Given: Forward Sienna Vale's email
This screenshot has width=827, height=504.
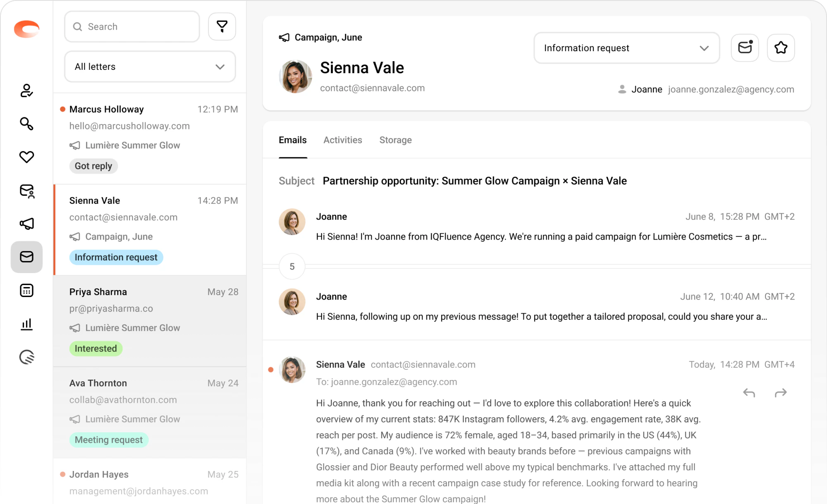Looking at the screenshot, I should (x=780, y=392).
